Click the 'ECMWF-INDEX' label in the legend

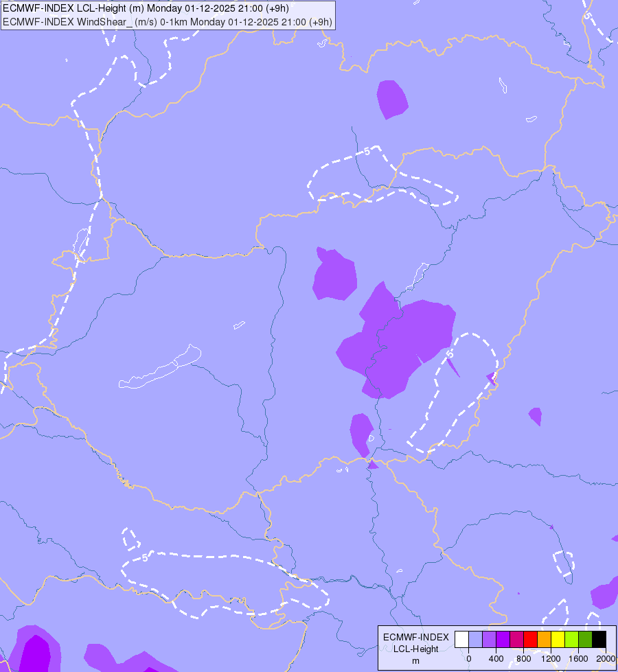coord(415,637)
